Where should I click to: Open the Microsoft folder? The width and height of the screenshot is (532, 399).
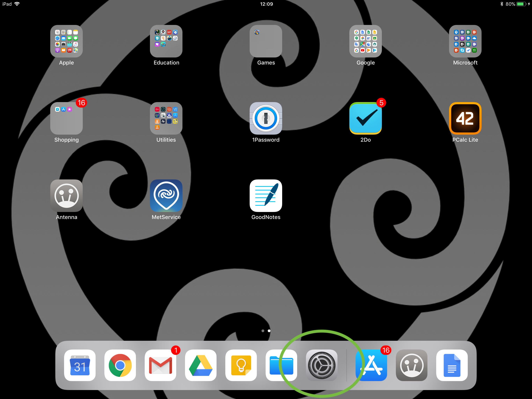tap(465, 41)
